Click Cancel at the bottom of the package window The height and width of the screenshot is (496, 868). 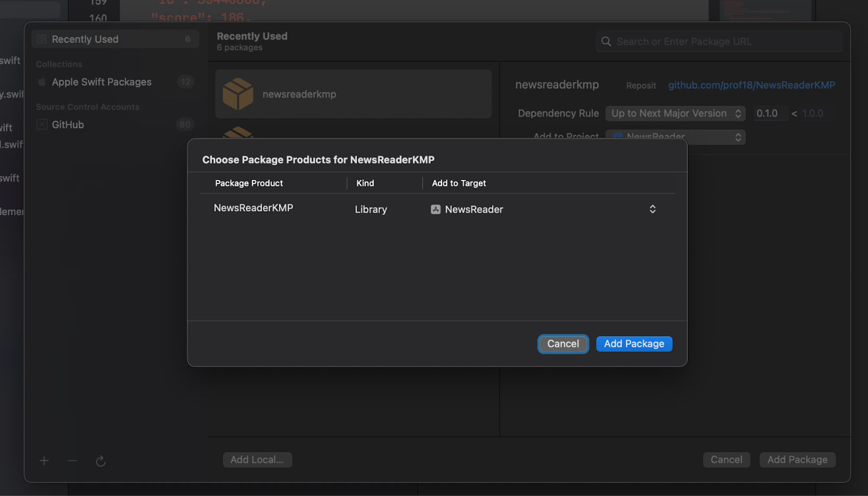pos(726,460)
